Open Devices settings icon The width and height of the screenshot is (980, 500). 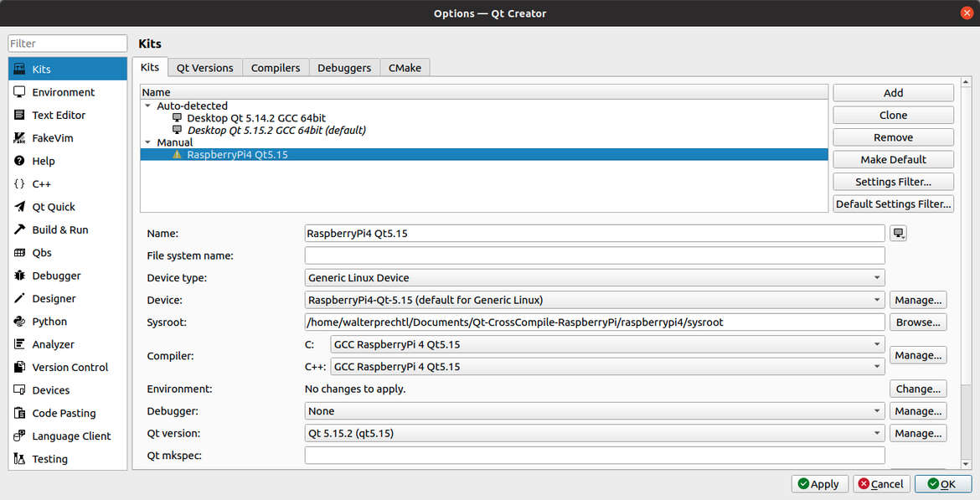pos(19,390)
